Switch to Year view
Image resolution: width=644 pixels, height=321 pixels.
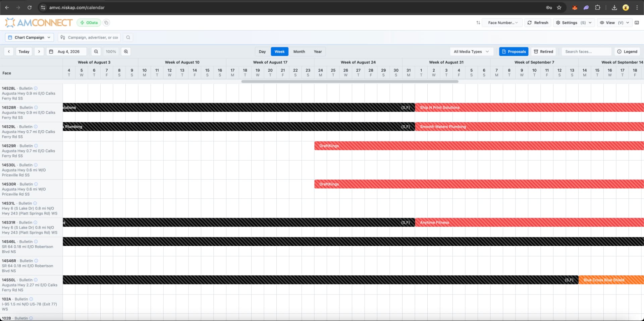pos(318,52)
